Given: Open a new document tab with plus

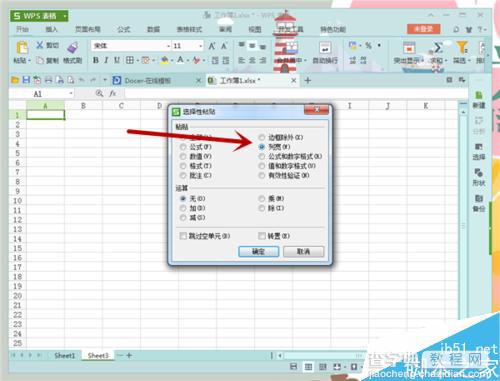Looking at the screenshot, I should point(308,80).
